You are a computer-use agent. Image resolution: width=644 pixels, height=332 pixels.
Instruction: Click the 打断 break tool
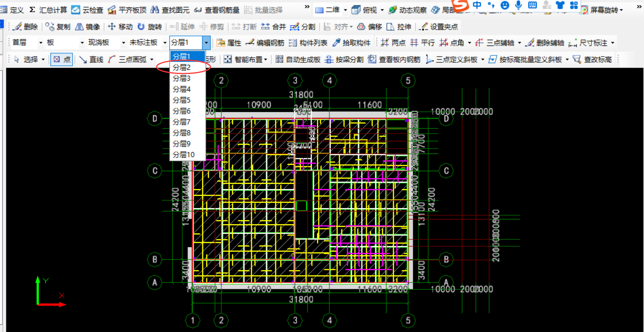click(x=244, y=26)
